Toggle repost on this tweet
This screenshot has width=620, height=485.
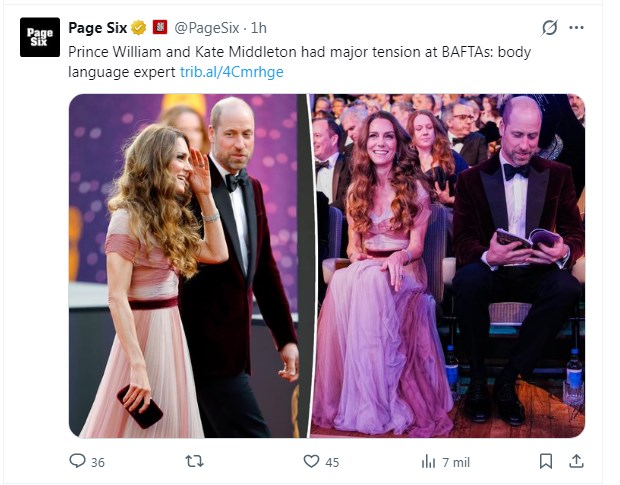(195, 461)
